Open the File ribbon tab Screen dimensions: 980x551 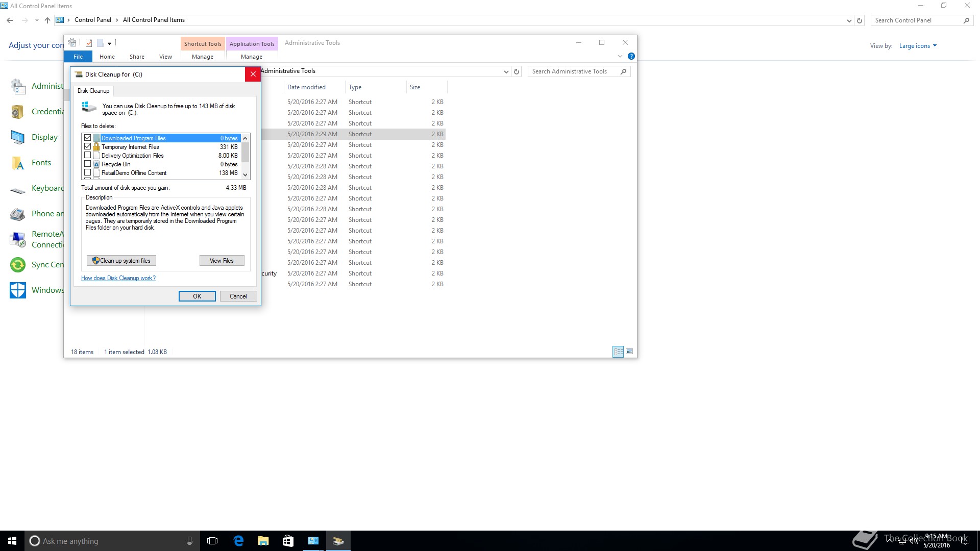click(x=78, y=57)
